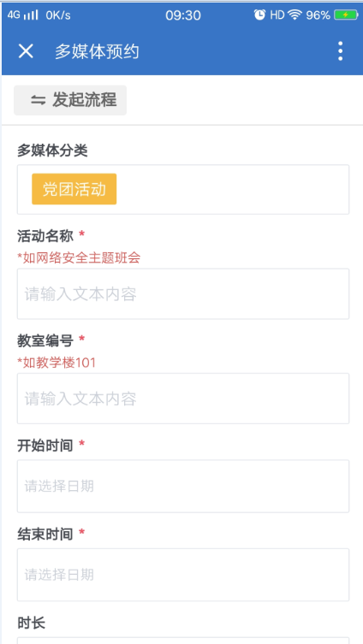The height and width of the screenshot is (644, 363).
Task: Open the three-dot more options menu
Action: pos(340,51)
